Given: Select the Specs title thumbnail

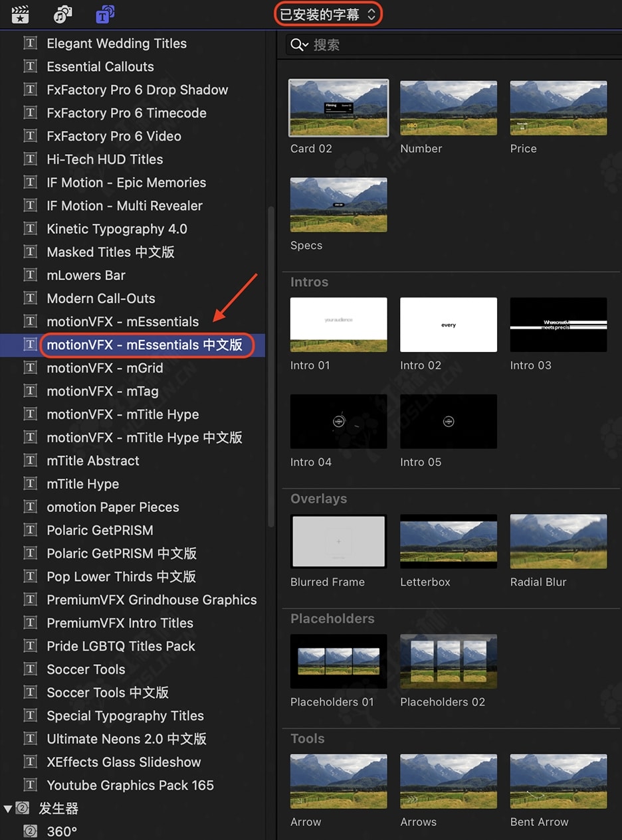Looking at the screenshot, I should click(339, 205).
